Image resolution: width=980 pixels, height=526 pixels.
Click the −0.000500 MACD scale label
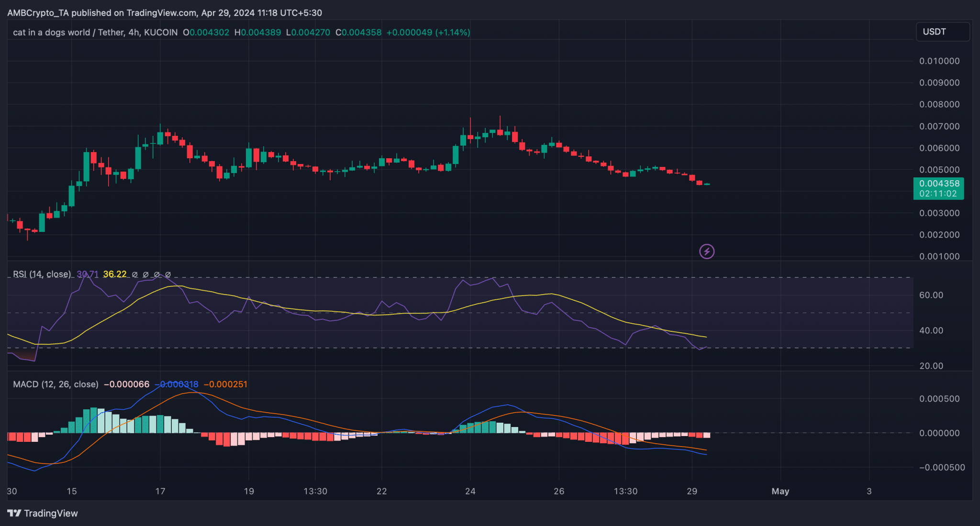(x=942, y=468)
